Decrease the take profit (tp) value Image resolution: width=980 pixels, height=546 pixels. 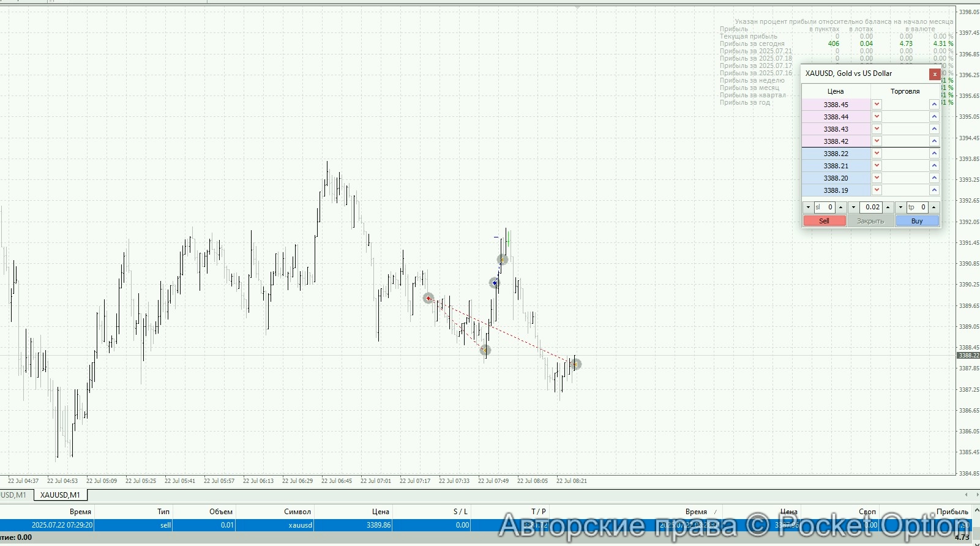[x=900, y=208]
